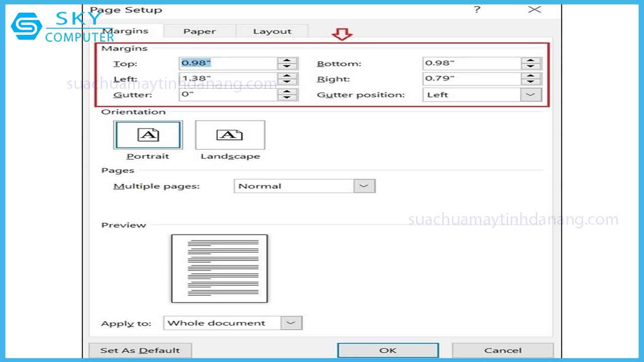Click the Set As Default button
The width and height of the screenshot is (644, 362).
tap(140, 350)
